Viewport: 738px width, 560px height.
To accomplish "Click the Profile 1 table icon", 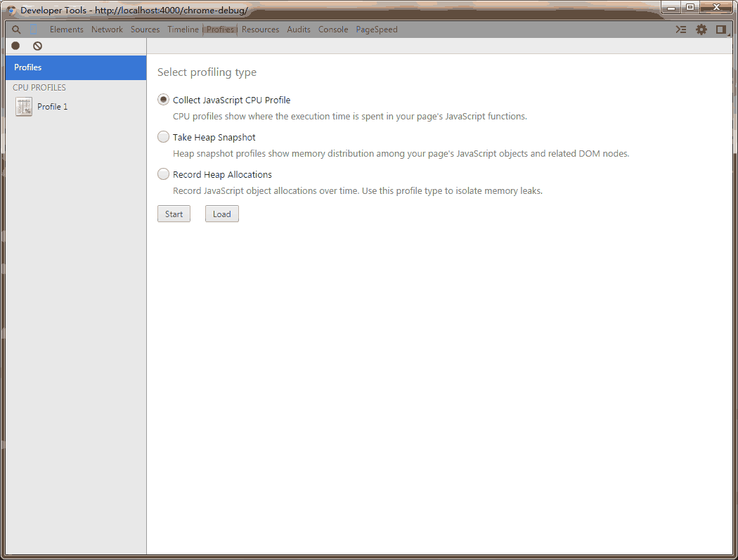I will pos(24,107).
